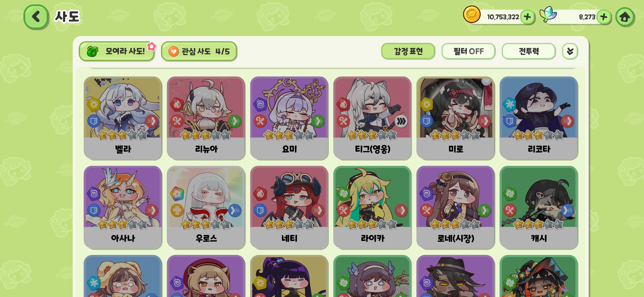Screen dimensions: 644x297
Task: Tap the gold coin currency icon
Action: 472,14
